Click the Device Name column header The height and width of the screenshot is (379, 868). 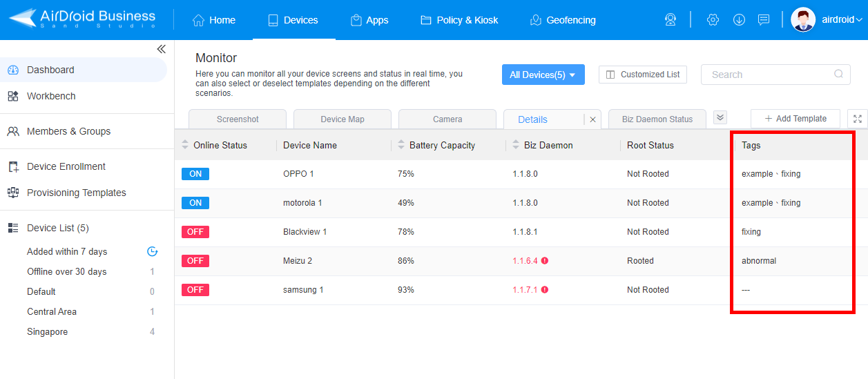[310, 145]
